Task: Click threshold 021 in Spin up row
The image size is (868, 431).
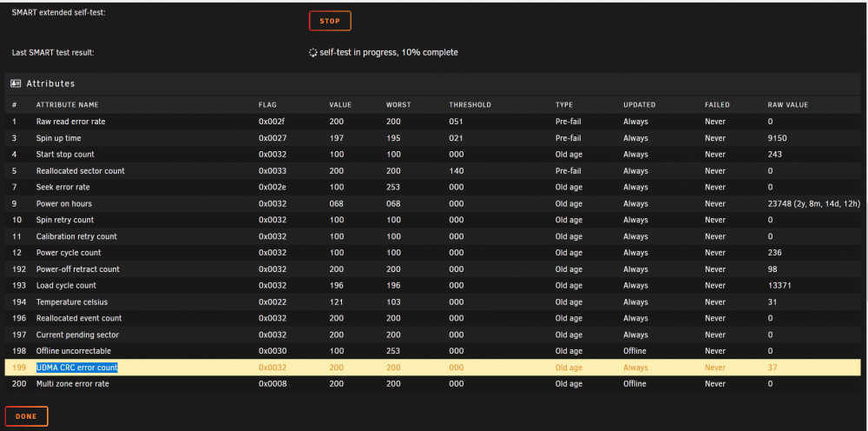Action: coord(457,138)
